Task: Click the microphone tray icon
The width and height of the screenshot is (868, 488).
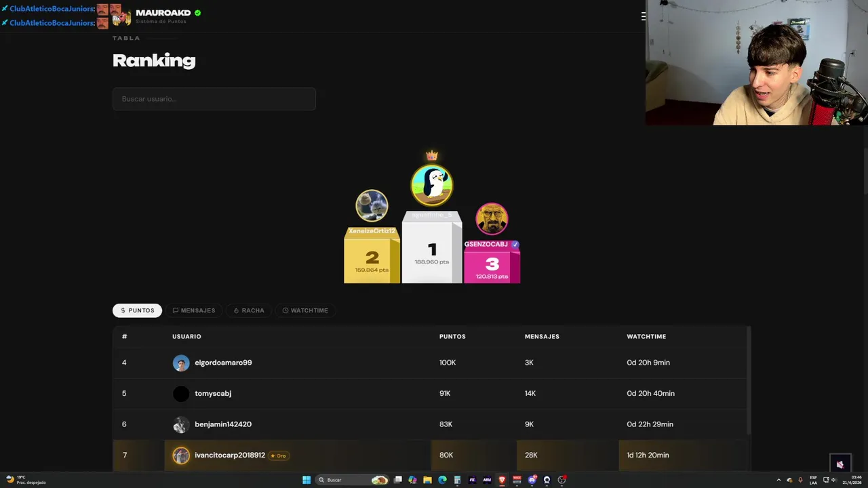Action: (800, 480)
